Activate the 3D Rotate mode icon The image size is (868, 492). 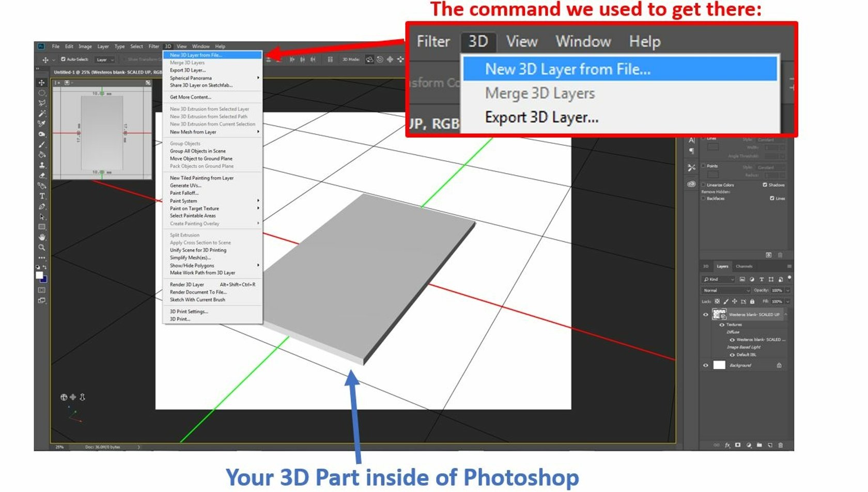[x=370, y=59]
